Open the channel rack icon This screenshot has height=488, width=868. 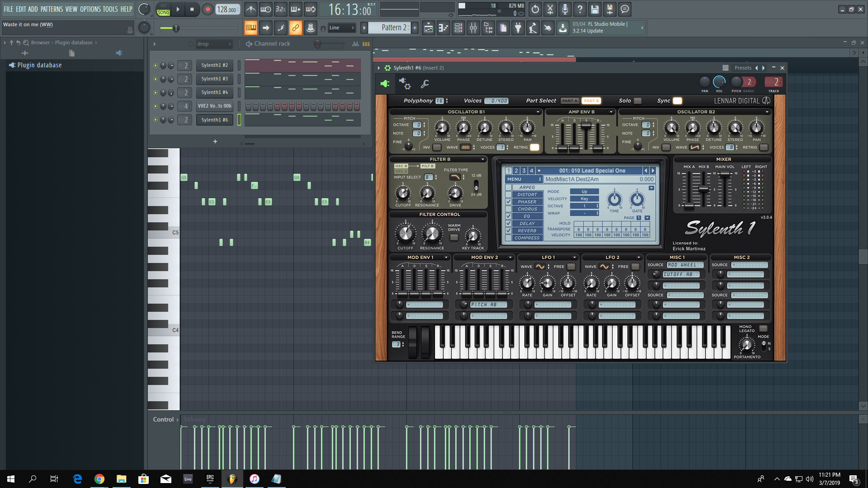(458, 28)
